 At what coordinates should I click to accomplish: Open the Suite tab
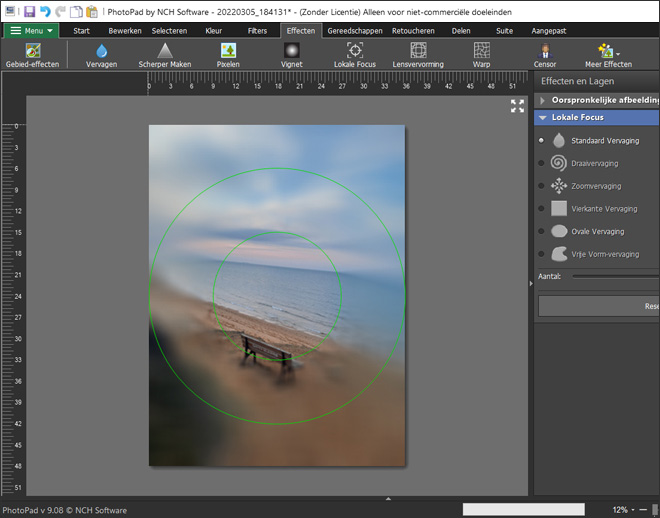[504, 31]
